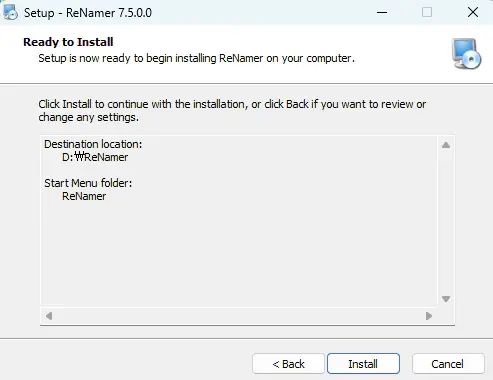Cancel the ReNamer setup
Image resolution: width=493 pixels, height=380 pixels.
(448, 364)
